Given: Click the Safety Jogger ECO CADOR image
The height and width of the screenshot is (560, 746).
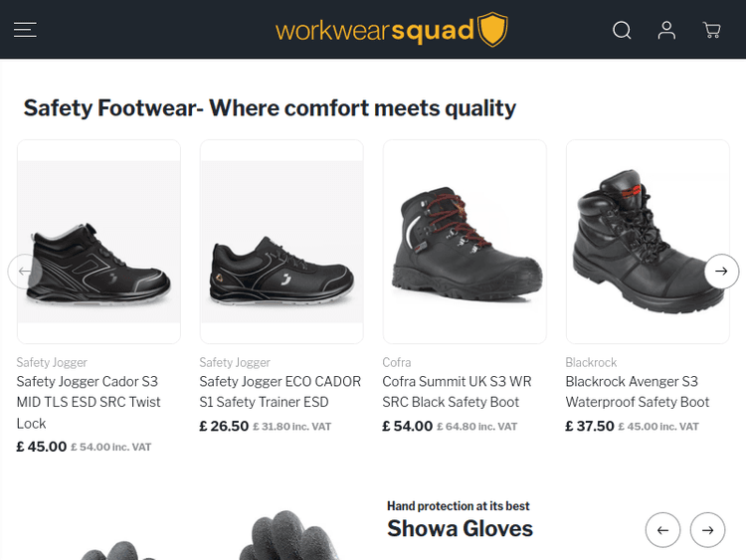Looking at the screenshot, I should pos(281,242).
